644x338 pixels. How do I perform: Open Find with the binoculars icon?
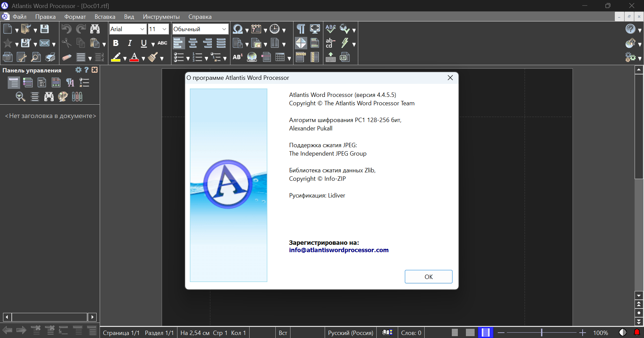[x=95, y=29]
